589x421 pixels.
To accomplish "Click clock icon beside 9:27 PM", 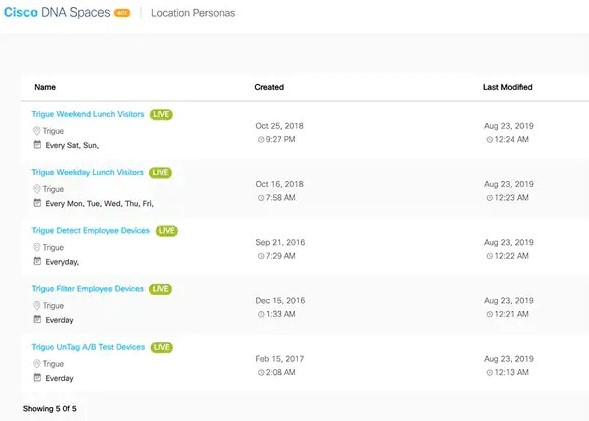I will pos(261,140).
